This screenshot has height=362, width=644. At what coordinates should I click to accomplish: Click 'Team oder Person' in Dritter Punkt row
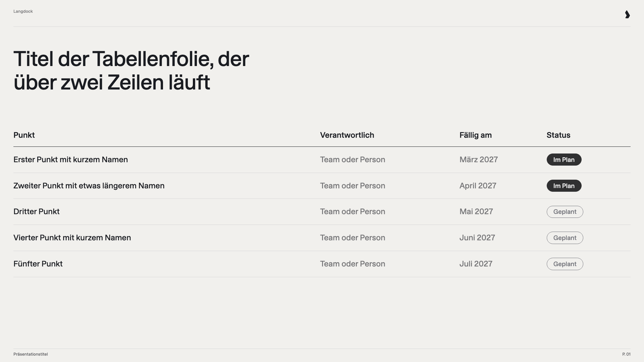click(x=353, y=212)
